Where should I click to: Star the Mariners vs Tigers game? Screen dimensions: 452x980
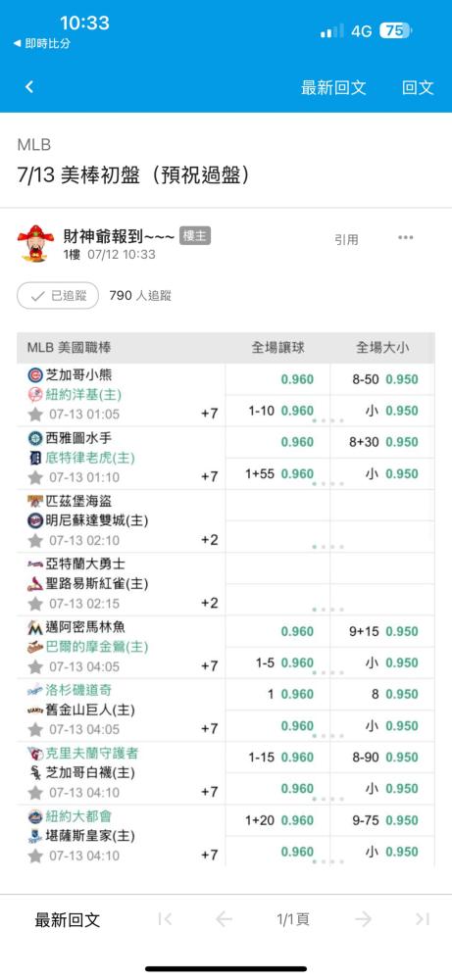(x=35, y=477)
